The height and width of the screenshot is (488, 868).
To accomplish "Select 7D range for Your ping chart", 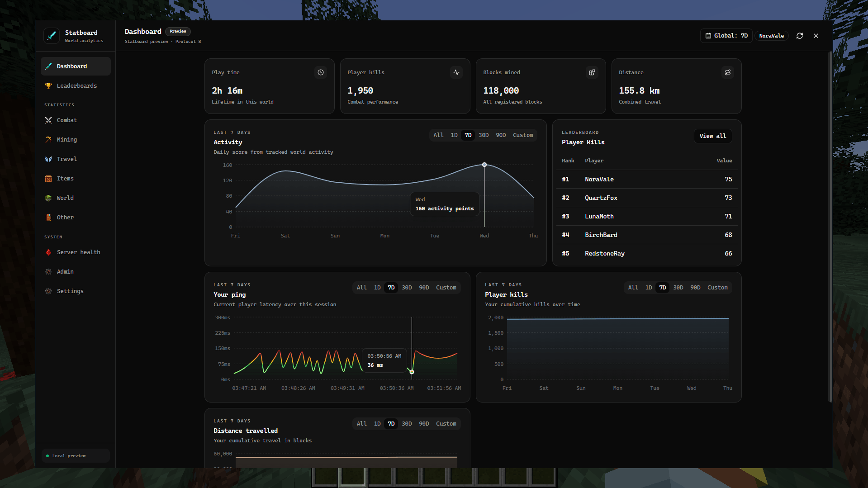I will pyautogui.click(x=391, y=288).
